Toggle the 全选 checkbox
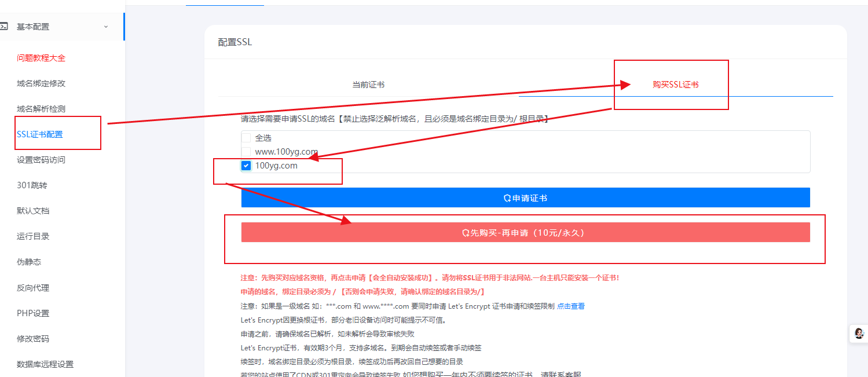Viewport: 868px width, 377px height. pyautogui.click(x=246, y=138)
